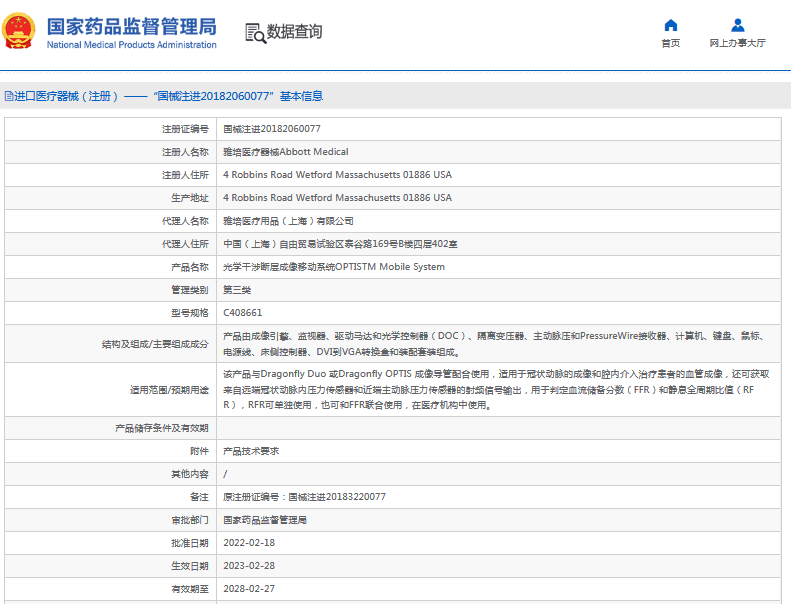Click the slash value in 其他内容 row
This screenshot has height=604, width=791.
[225, 474]
